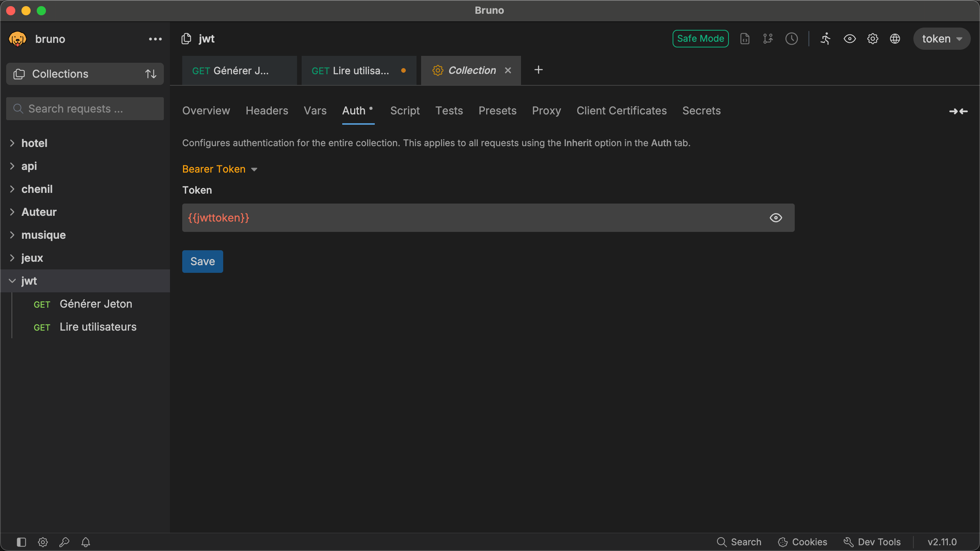
Task: Click the blue Save button
Action: pos(203,261)
